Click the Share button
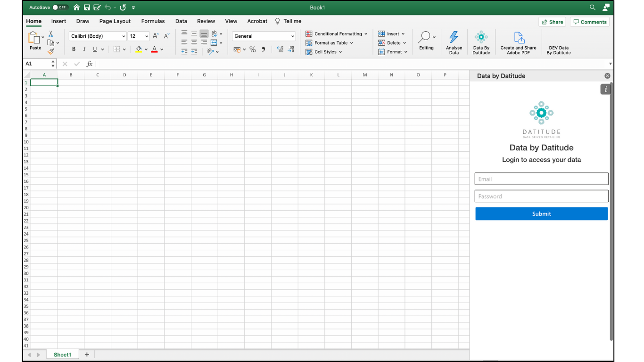The image size is (644, 362). [553, 22]
